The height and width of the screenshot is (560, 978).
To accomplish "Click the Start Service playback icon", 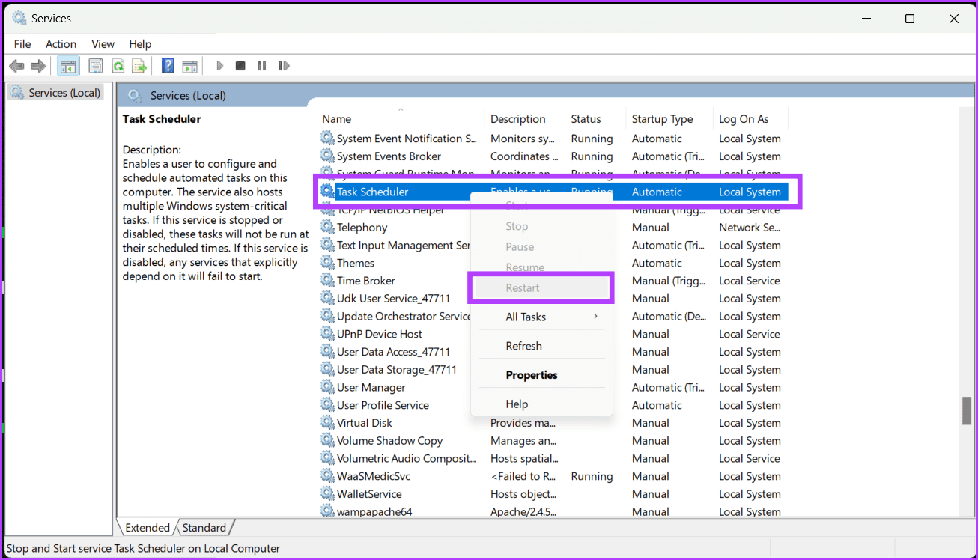I will 219,65.
